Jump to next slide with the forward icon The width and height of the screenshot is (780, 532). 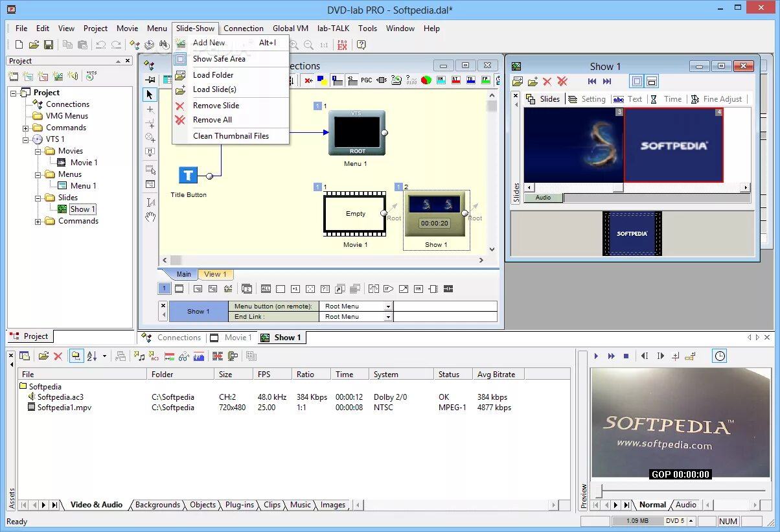pos(607,82)
